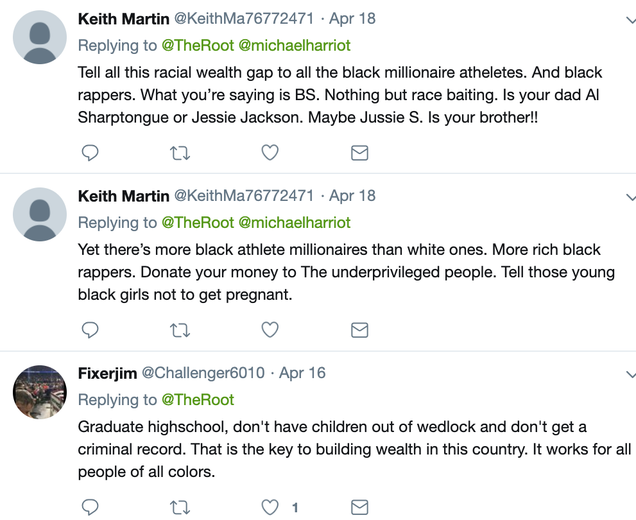Open Keith Martin profile name in first tweet
The width and height of the screenshot is (636, 520).
click(x=124, y=19)
